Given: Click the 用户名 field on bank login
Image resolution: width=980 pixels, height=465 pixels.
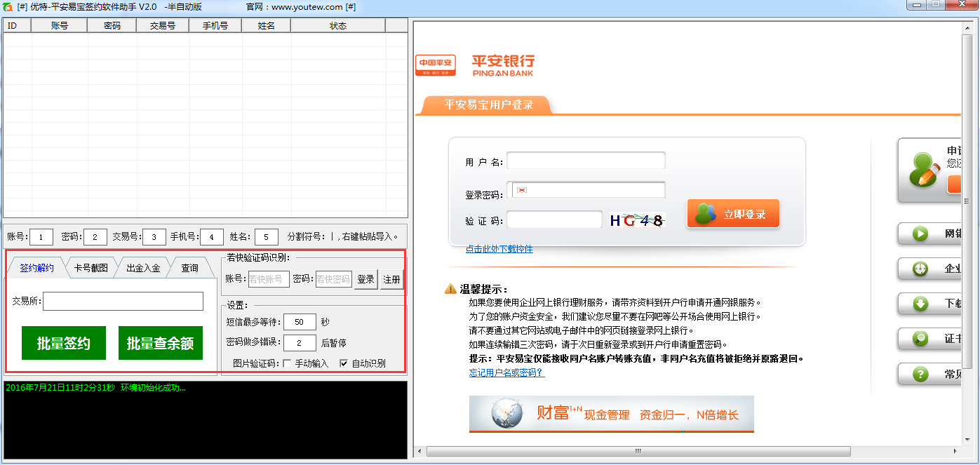Looking at the screenshot, I should coord(586,161).
